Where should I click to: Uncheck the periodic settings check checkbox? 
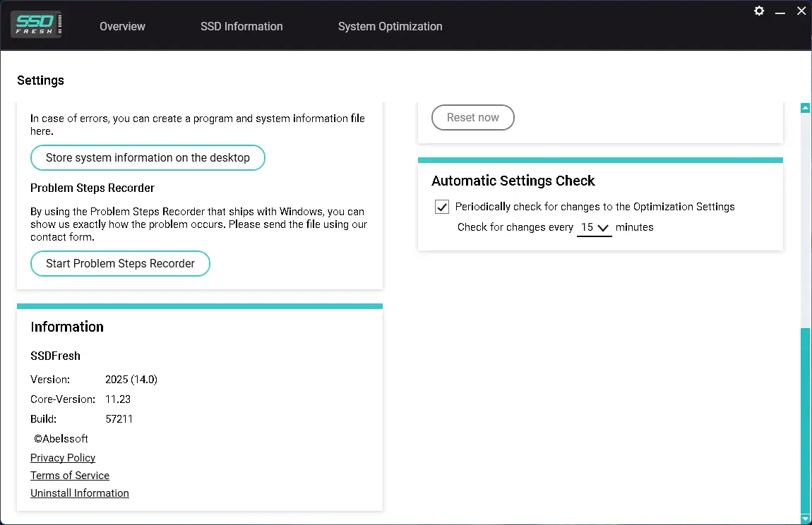pos(442,207)
